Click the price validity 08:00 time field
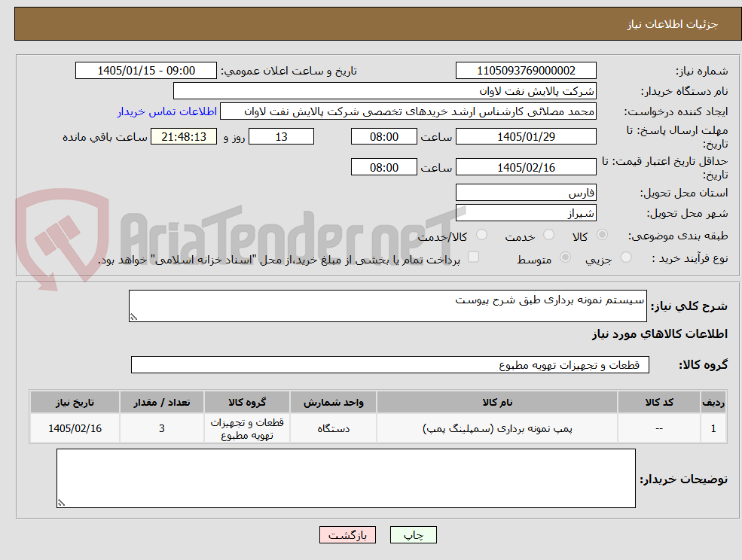The width and height of the screenshot is (742, 560). pos(383,167)
